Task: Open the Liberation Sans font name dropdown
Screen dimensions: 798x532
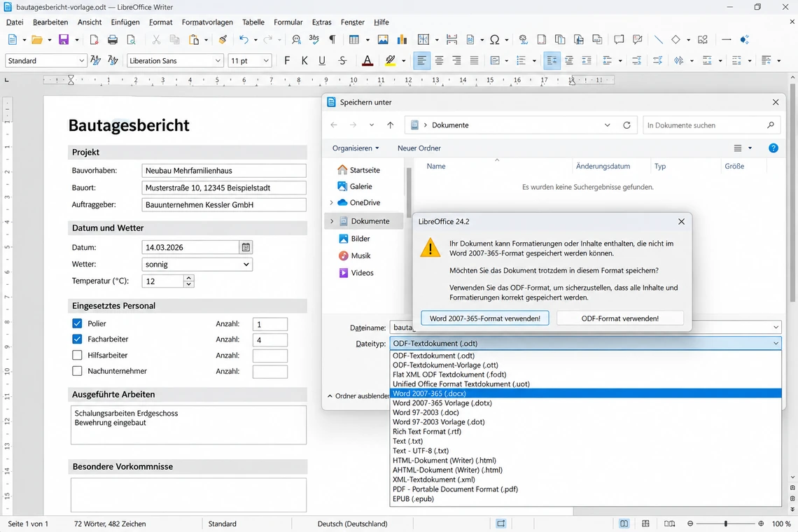Action: [x=218, y=61]
